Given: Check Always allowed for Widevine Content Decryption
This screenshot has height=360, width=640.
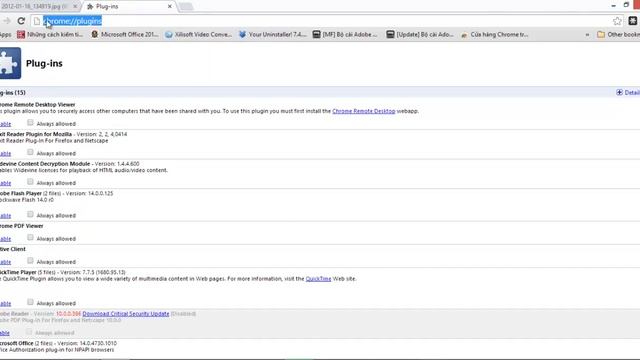Looking at the screenshot, I should (x=30, y=182).
